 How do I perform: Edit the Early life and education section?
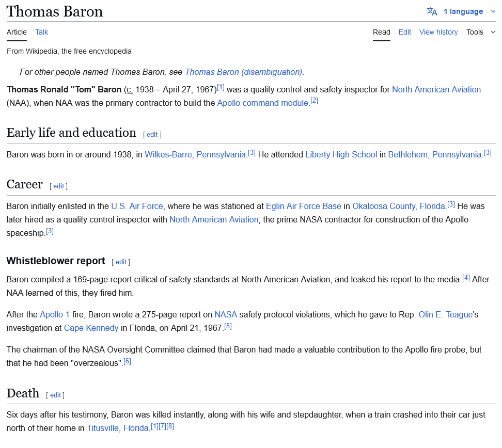point(152,135)
